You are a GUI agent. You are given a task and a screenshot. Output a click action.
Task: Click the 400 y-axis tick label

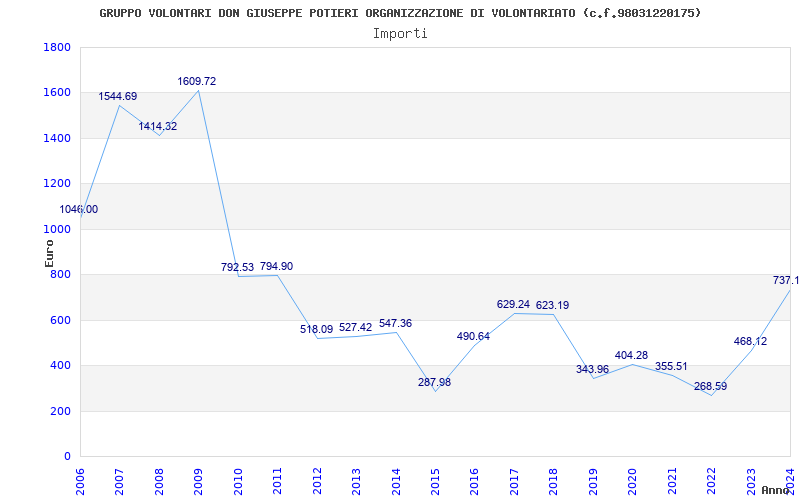point(60,366)
